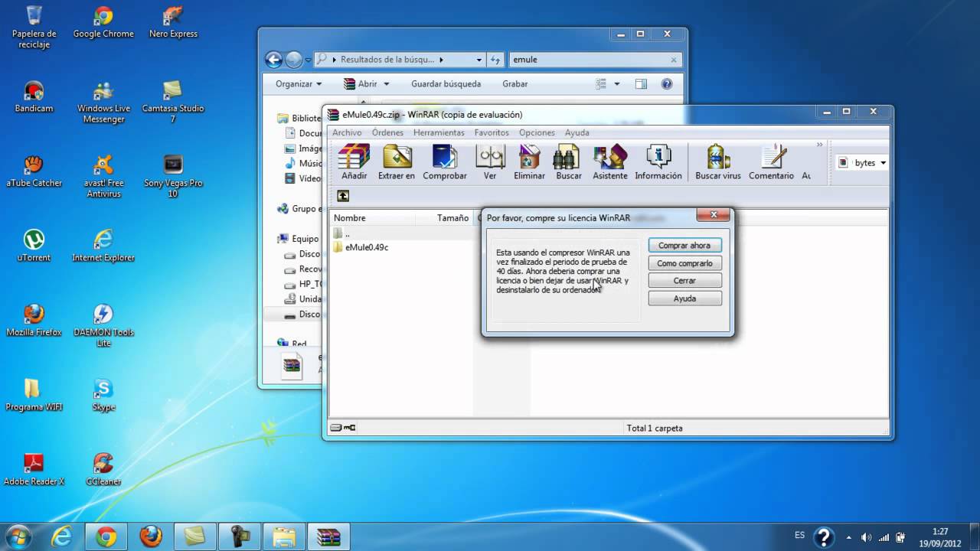Select Mozilla Firefox desktop icon
This screenshot has width=980, height=551.
point(34,320)
